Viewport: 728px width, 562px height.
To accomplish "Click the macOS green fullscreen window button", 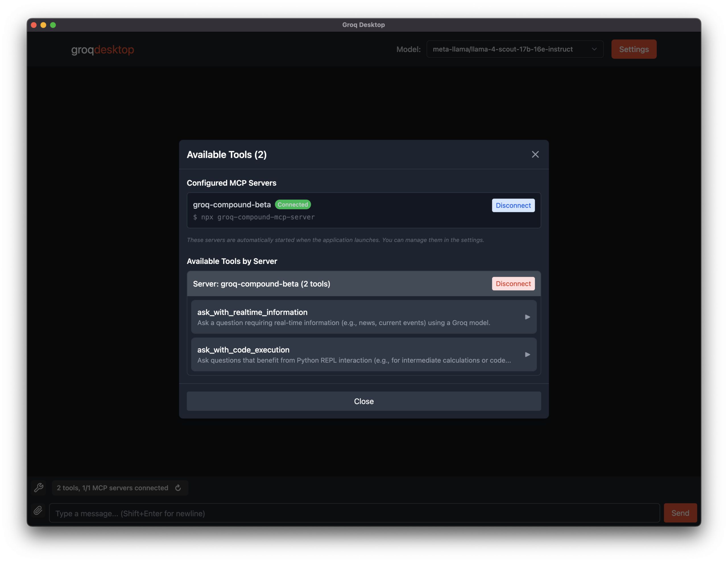I will [53, 25].
